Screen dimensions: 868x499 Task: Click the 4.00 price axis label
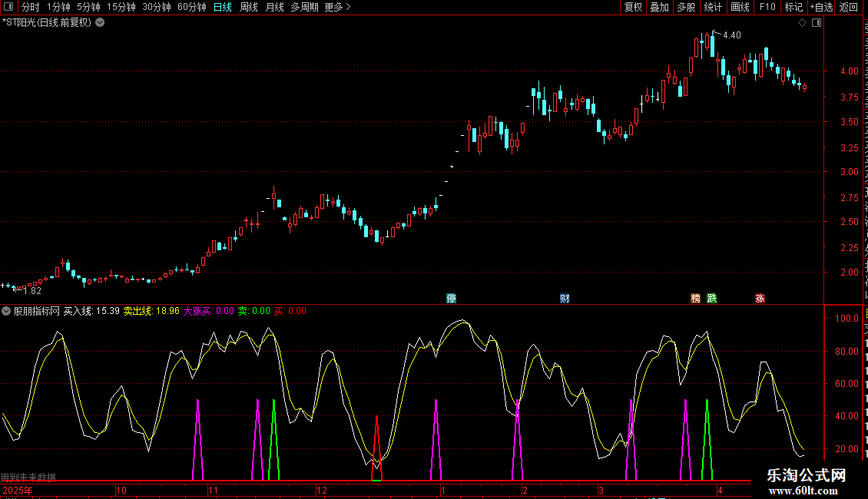click(x=849, y=71)
